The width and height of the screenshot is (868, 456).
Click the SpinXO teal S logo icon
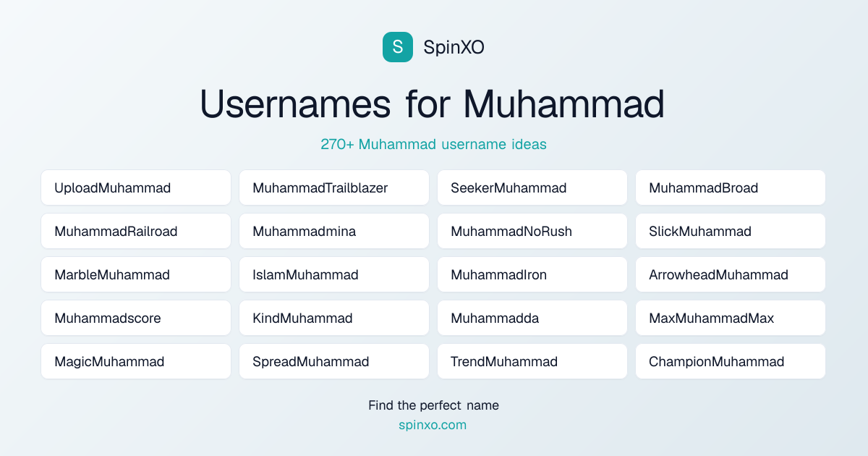(398, 47)
